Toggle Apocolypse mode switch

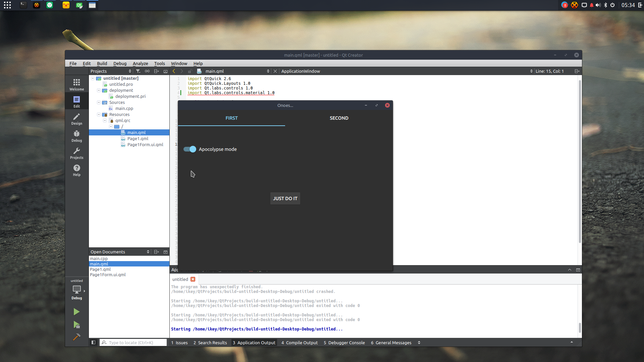[x=190, y=149]
